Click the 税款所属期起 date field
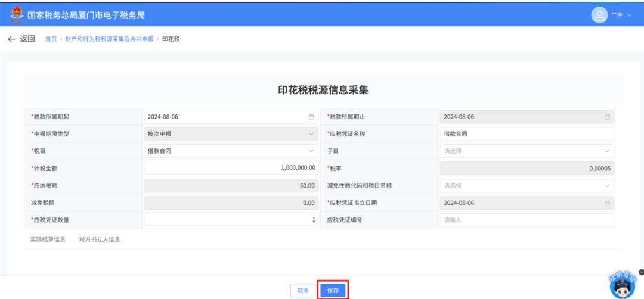Viewport: 644px width, 299px height. point(231,117)
